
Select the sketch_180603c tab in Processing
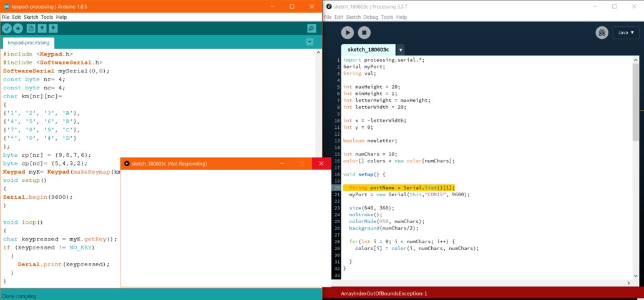point(368,49)
